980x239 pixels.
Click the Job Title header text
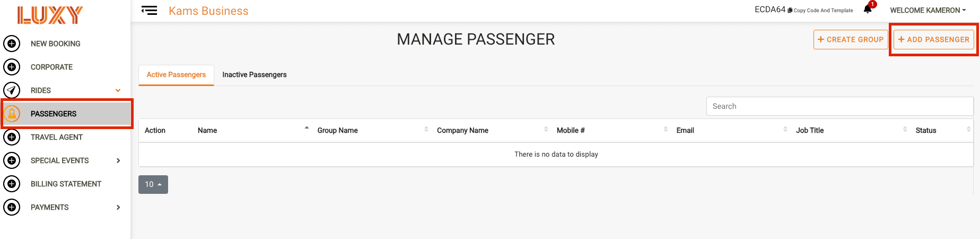(x=810, y=131)
